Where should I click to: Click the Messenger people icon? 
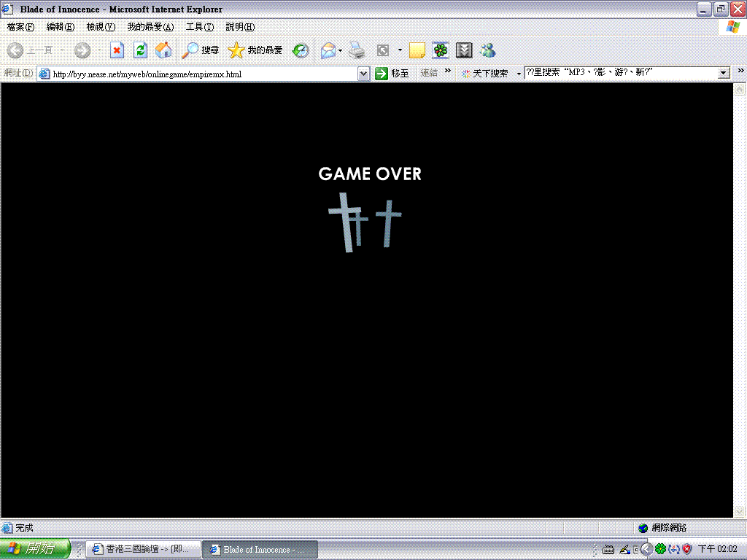[x=487, y=50]
